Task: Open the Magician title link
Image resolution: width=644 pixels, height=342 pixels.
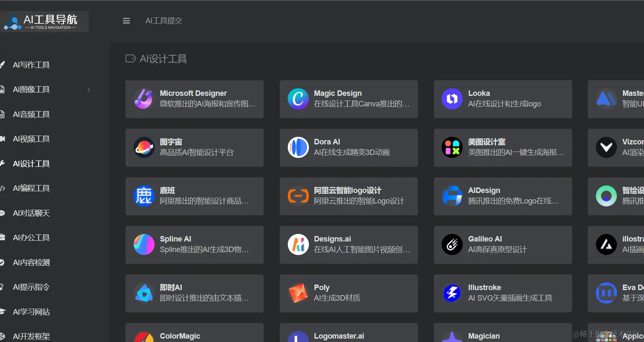Action: coord(483,336)
